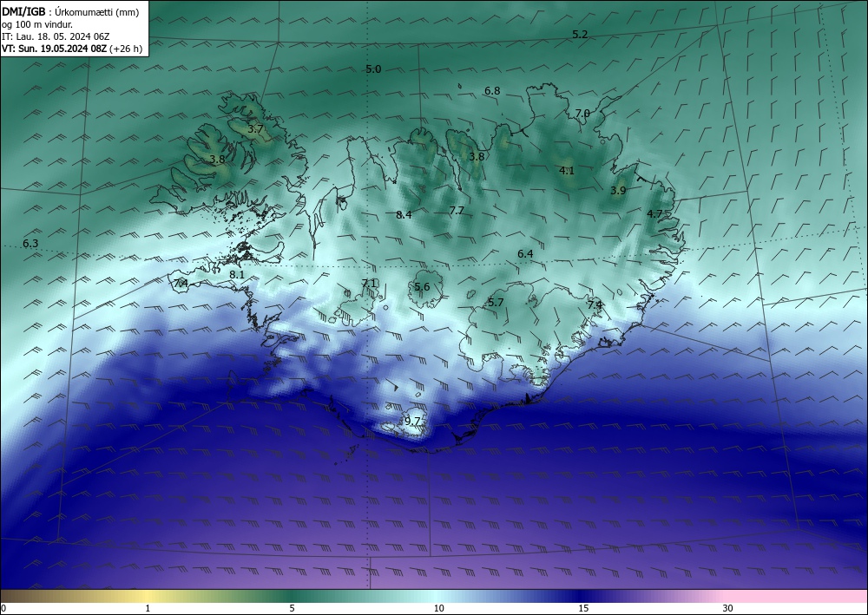Click the 5.6 value inside the glacier outline
Image resolution: width=868 pixels, height=615 pixels.
pos(422,286)
